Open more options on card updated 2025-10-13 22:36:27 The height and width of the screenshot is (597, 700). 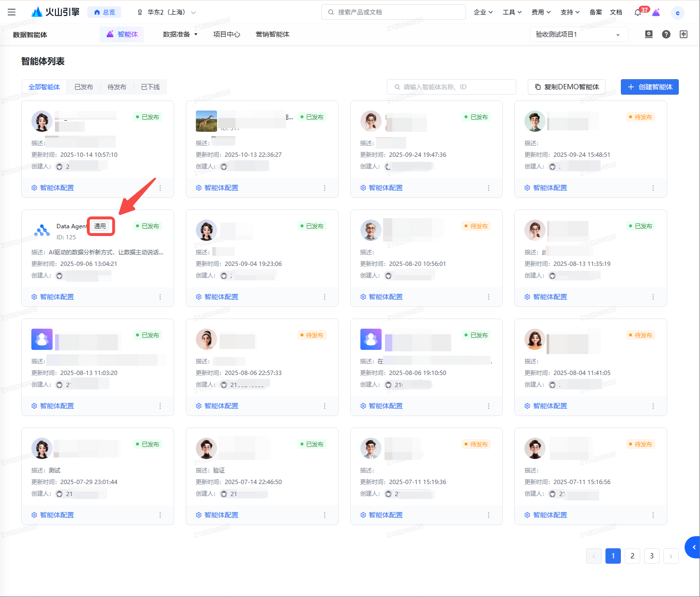[x=325, y=188]
